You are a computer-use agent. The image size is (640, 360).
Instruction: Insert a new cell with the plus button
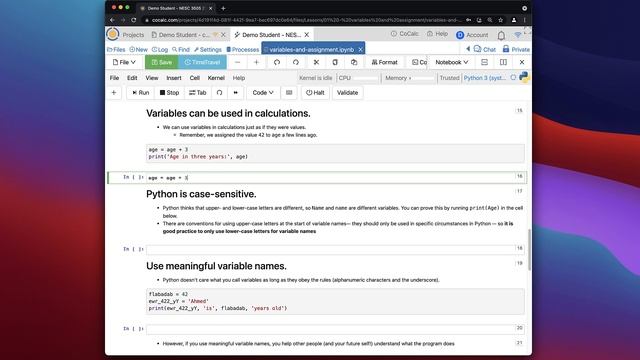click(x=114, y=93)
